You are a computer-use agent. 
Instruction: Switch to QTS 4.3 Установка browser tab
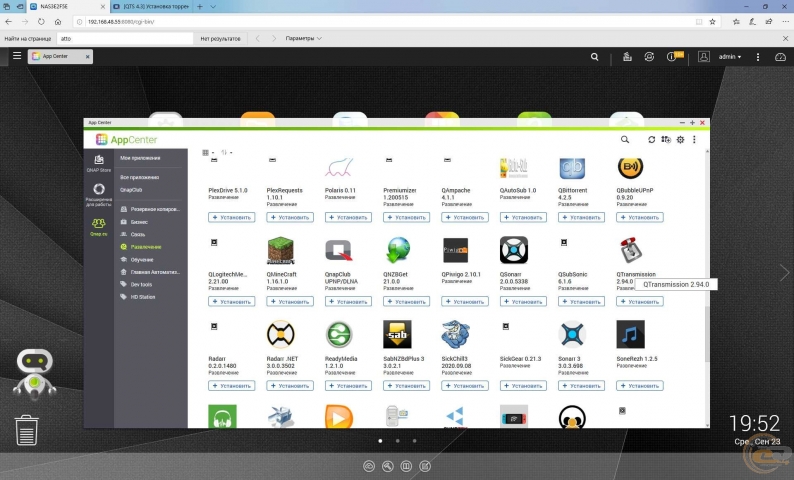151,7
